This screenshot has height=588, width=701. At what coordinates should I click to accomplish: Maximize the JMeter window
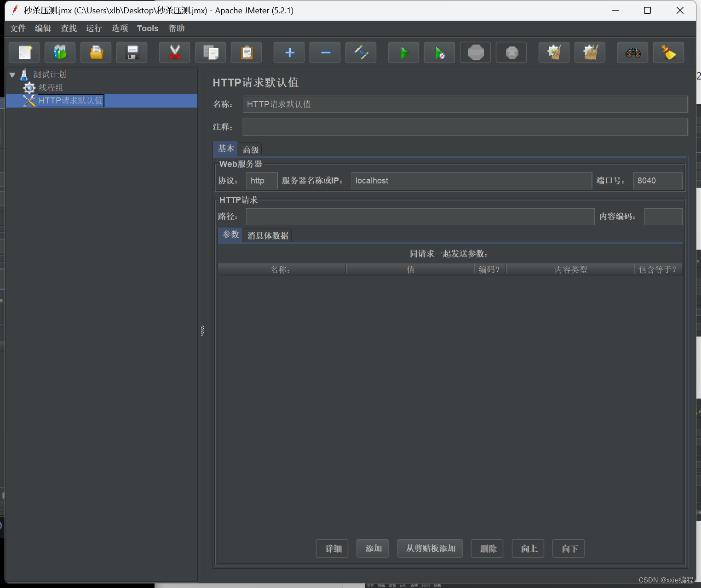click(647, 10)
